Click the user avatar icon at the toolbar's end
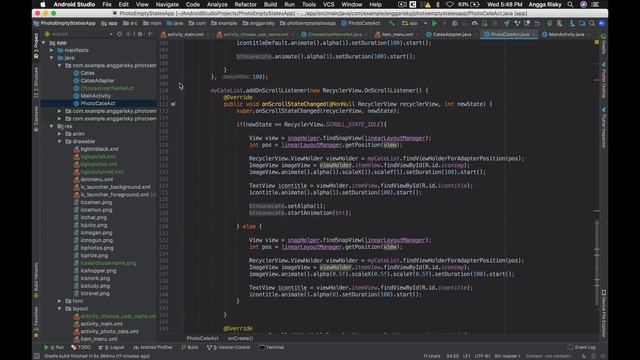Viewport: 640px width, 360px height. coord(602,24)
